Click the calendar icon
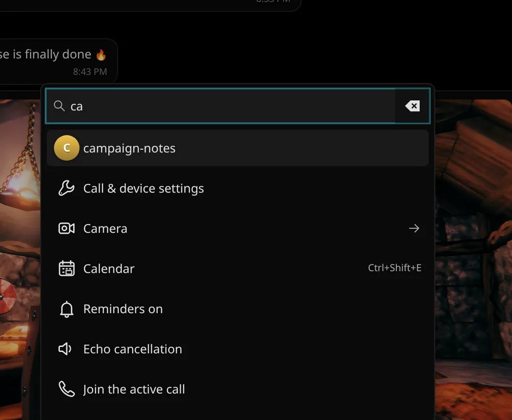This screenshot has width=512, height=420. coord(67,269)
